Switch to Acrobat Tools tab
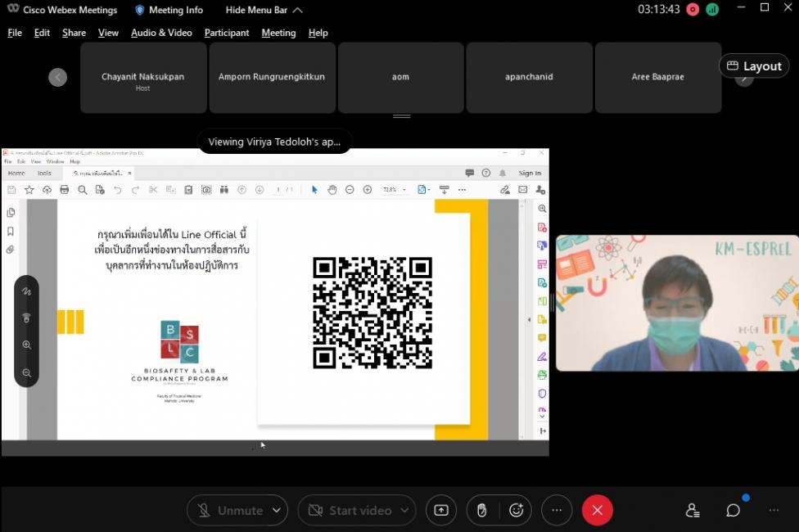This screenshot has width=799, height=532. coord(44,174)
